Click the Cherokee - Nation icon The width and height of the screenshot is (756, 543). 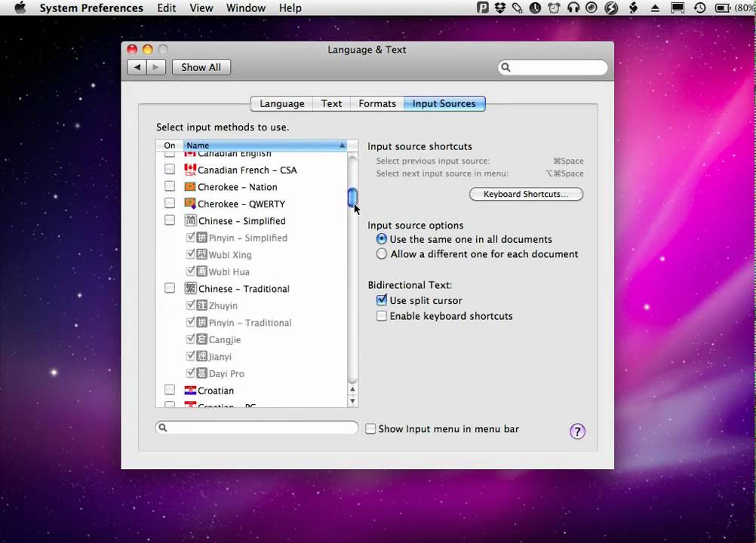point(190,186)
